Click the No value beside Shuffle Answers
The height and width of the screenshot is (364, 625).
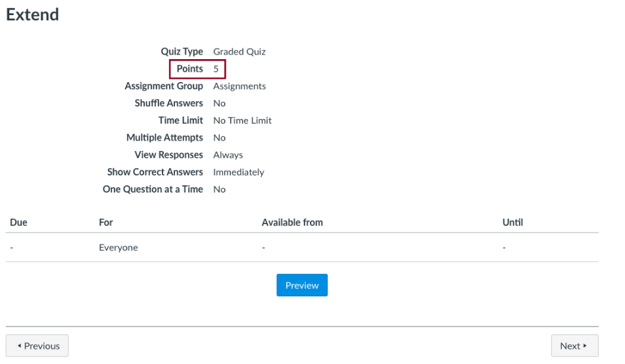(219, 103)
